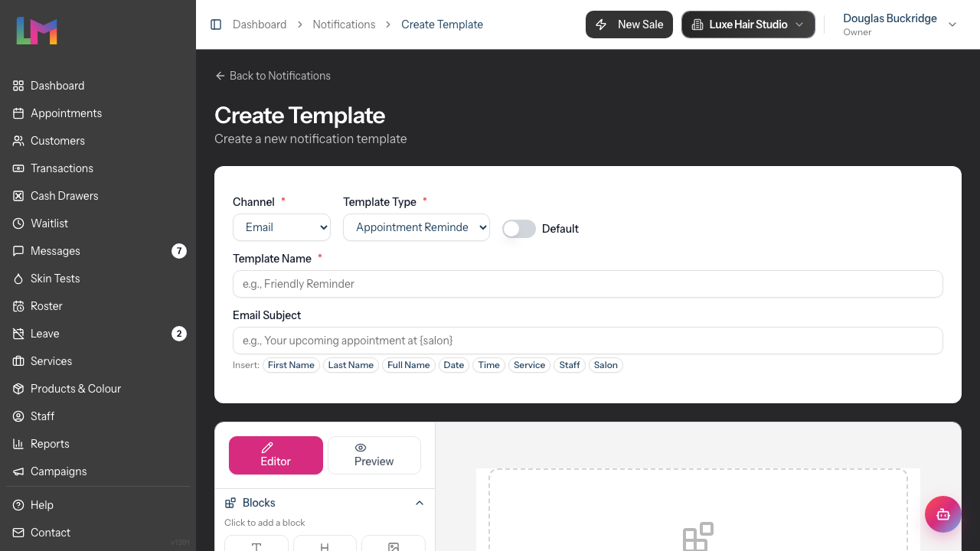This screenshot has width=980, height=551.
Task: Click the Customers people icon
Action: click(x=18, y=141)
